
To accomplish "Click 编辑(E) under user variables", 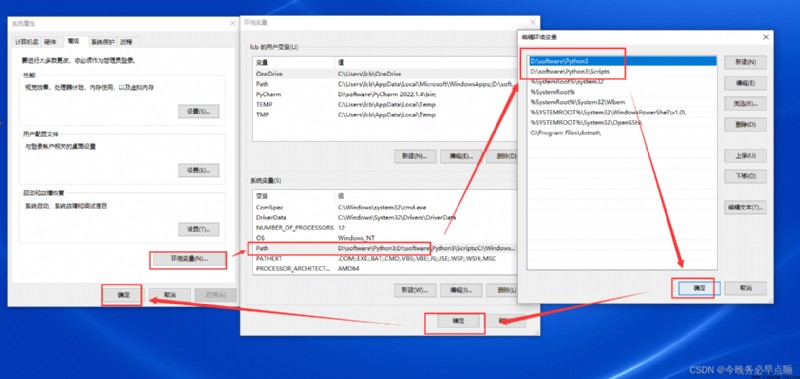I will [461, 156].
